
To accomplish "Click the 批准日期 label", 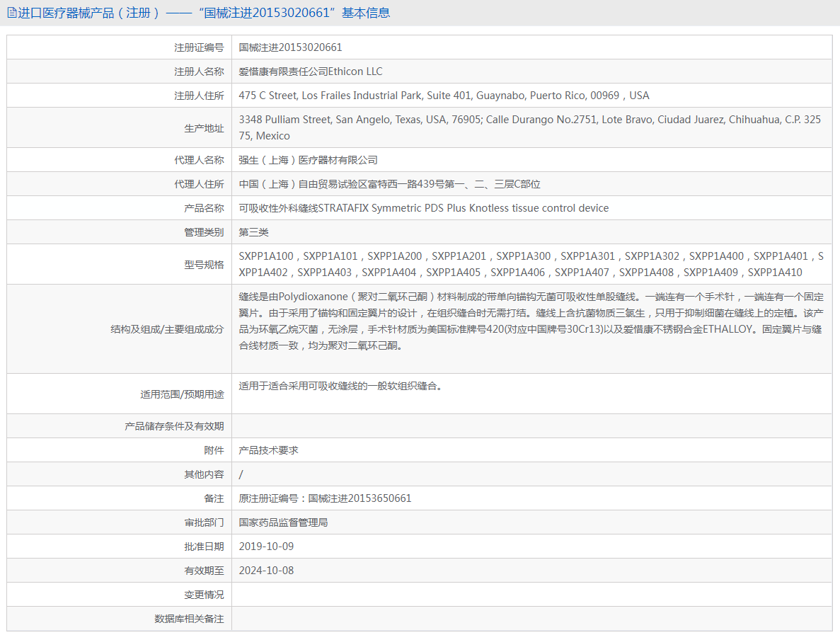I will [x=204, y=547].
